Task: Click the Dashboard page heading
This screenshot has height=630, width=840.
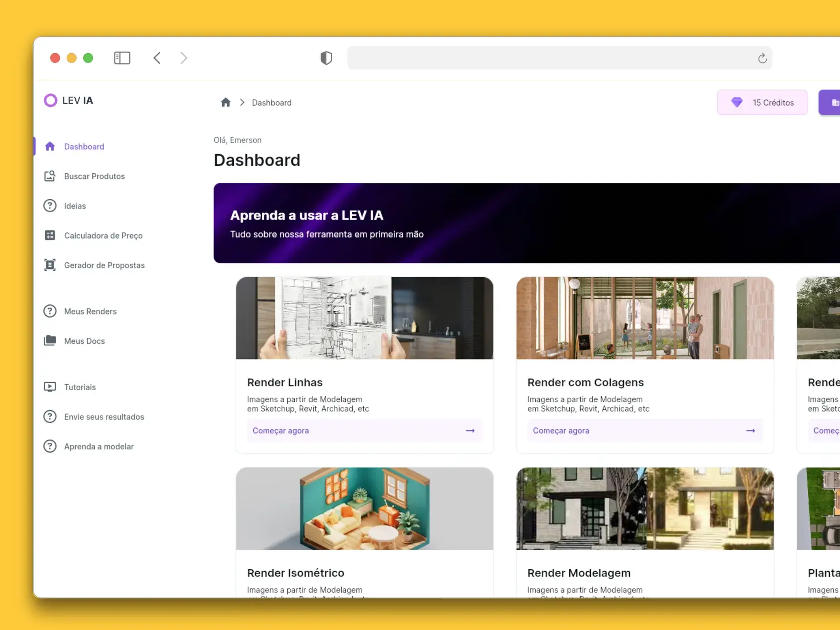Action: 257,160
